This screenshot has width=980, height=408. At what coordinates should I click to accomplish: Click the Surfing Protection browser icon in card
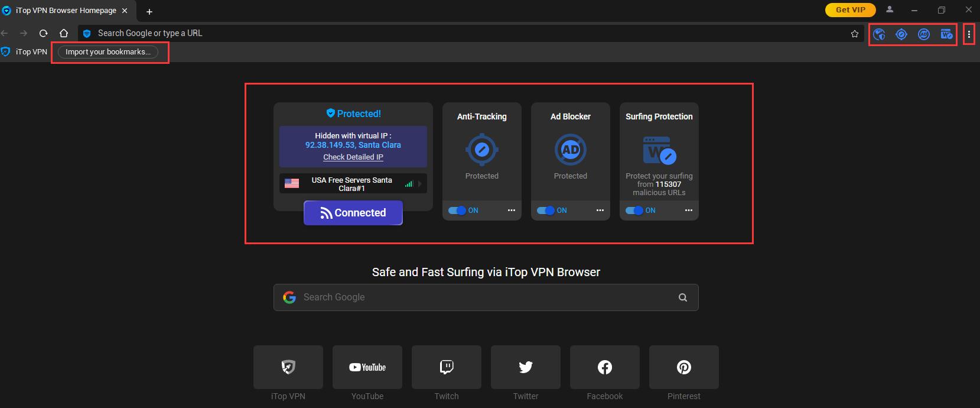(659, 150)
